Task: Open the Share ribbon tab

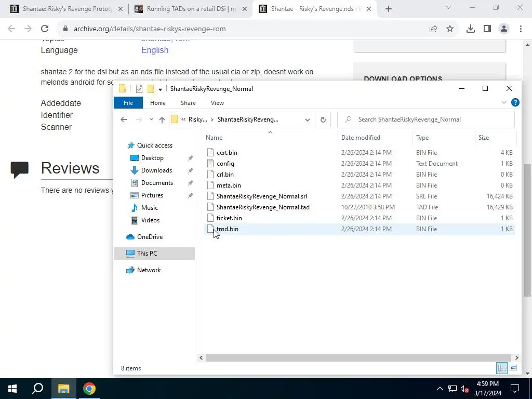Action: coord(188,103)
